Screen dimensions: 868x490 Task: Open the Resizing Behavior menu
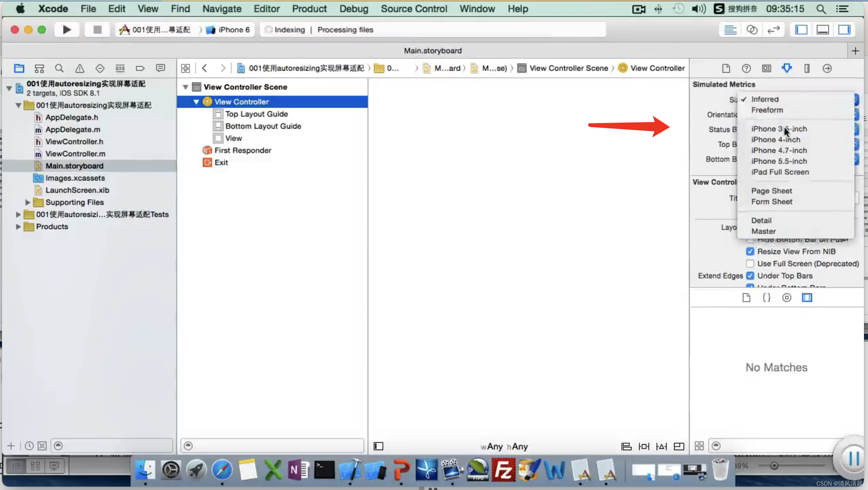point(679,447)
